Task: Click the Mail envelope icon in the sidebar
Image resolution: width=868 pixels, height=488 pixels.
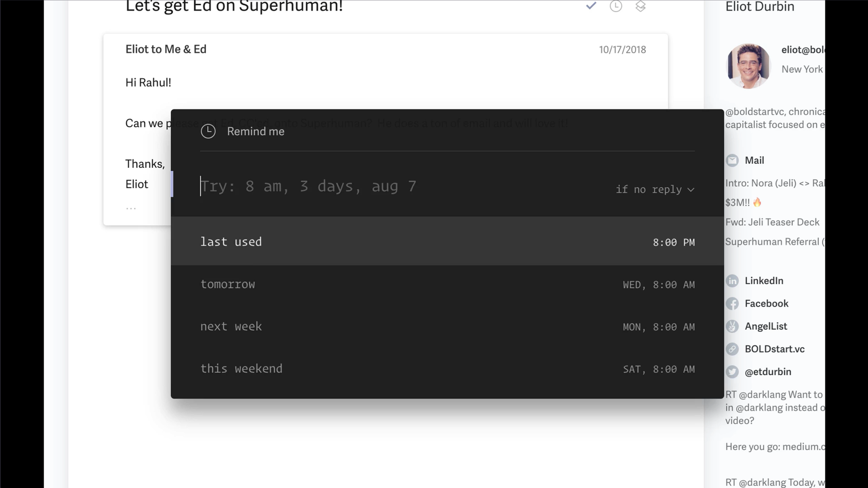Action: [732, 160]
